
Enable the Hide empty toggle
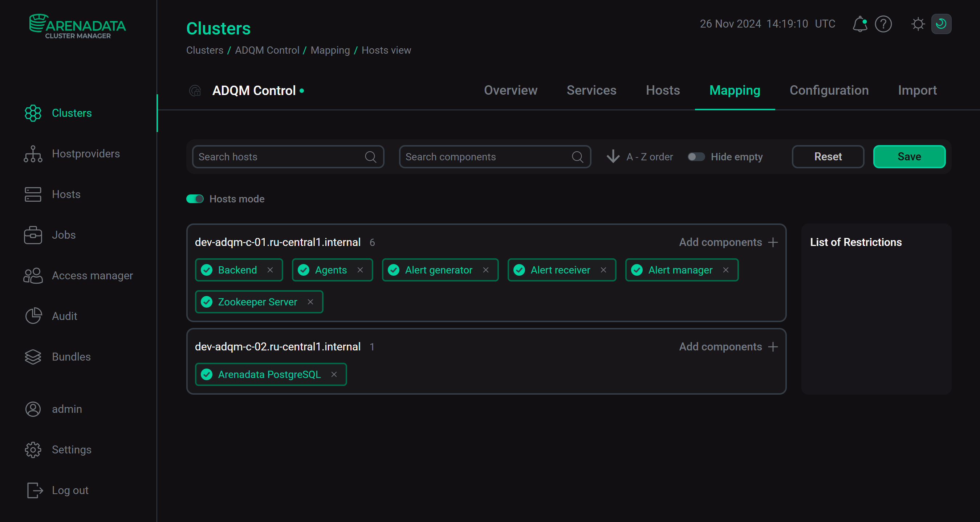[x=696, y=157]
